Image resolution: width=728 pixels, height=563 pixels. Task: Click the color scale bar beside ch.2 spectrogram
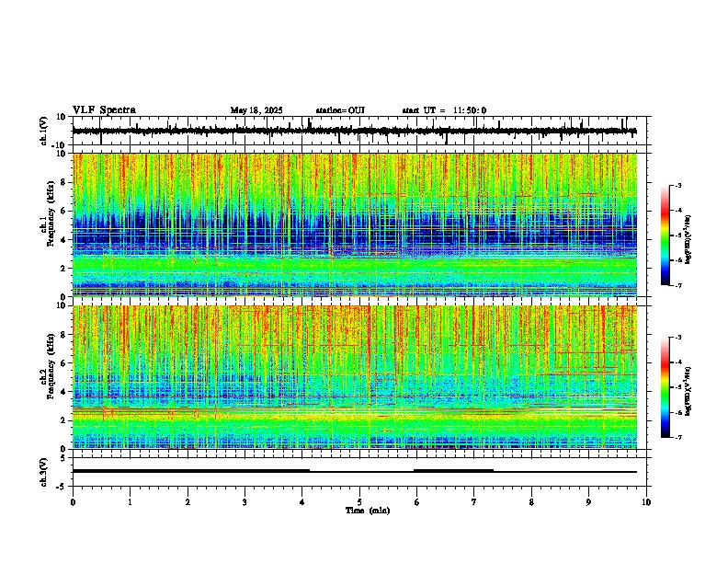[x=665, y=387]
